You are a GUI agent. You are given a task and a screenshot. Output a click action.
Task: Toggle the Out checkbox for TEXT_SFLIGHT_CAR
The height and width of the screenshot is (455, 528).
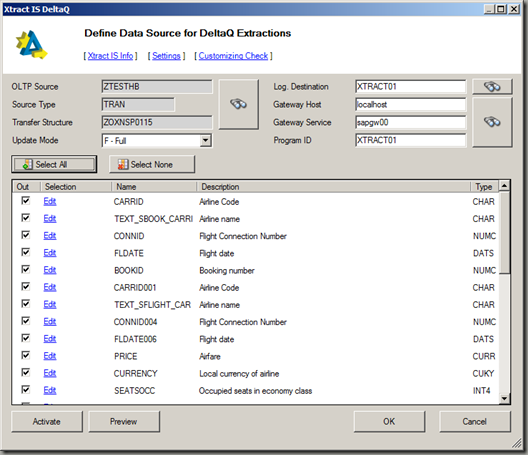[x=26, y=304]
